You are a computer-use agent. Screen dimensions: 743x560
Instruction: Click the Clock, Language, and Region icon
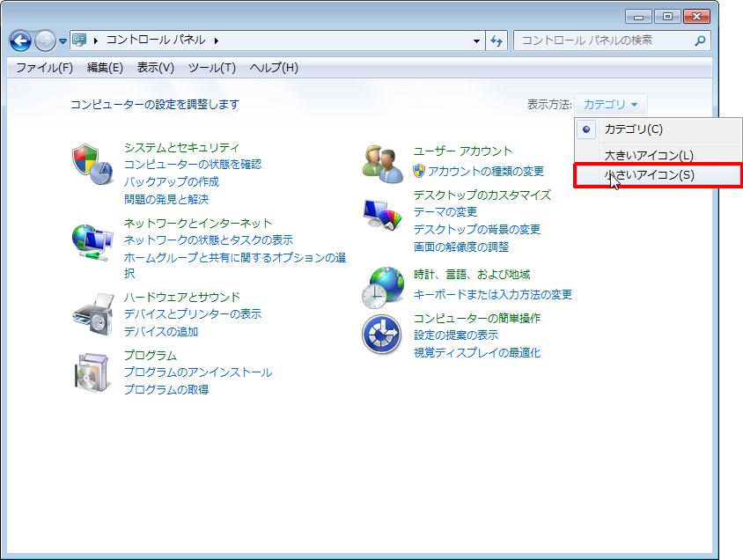382,285
